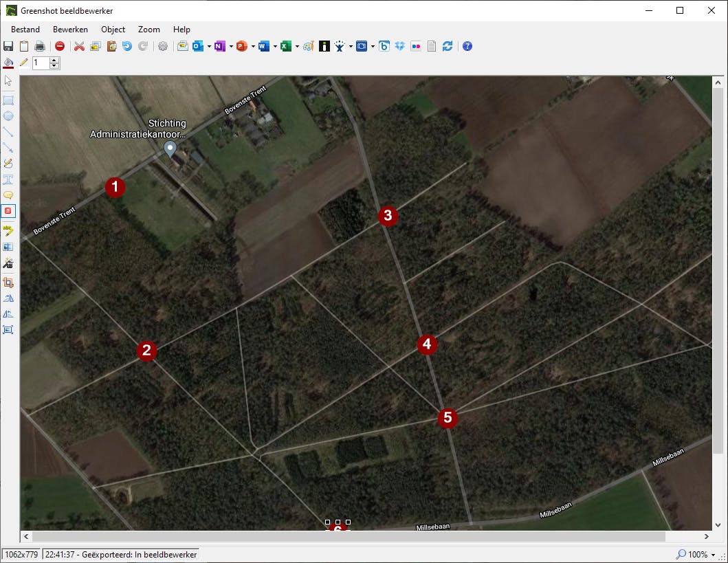Image resolution: width=728 pixels, height=563 pixels.
Task: Open the fill color bucket swatch
Action: click(x=8, y=63)
